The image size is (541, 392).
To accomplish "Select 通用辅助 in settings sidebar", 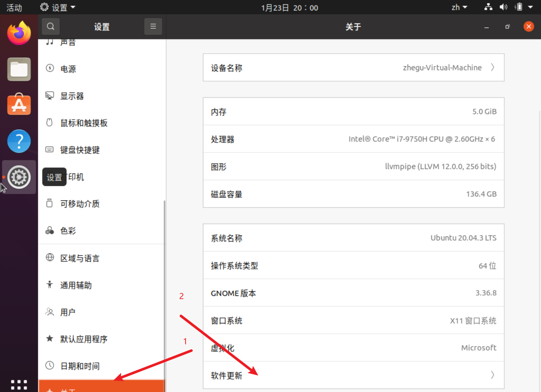I will (x=101, y=285).
